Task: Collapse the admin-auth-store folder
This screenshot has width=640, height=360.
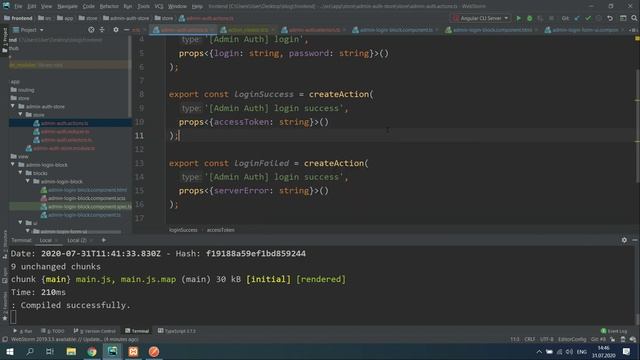Action: pos(13,106)
